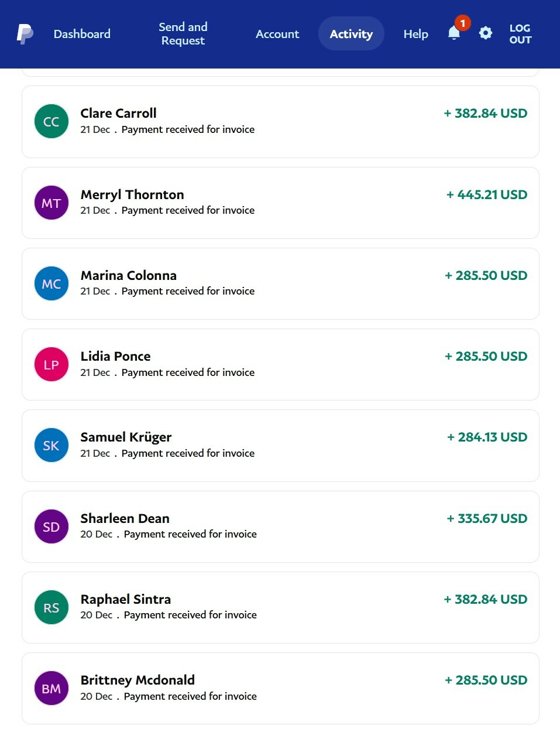
Task: Click Raphael Sintra's RS avatar
Action: (x=51, y=607)
